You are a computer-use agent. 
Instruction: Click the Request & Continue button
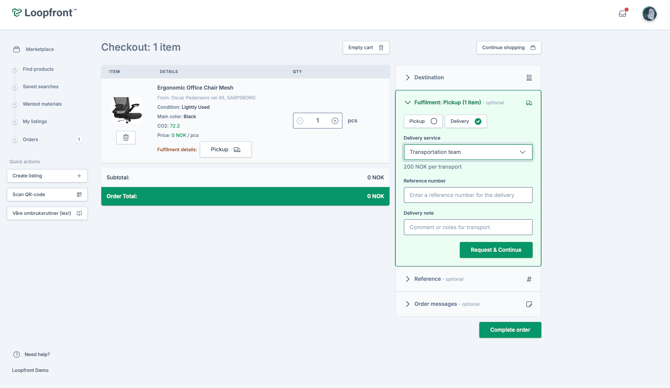(496, 250)
